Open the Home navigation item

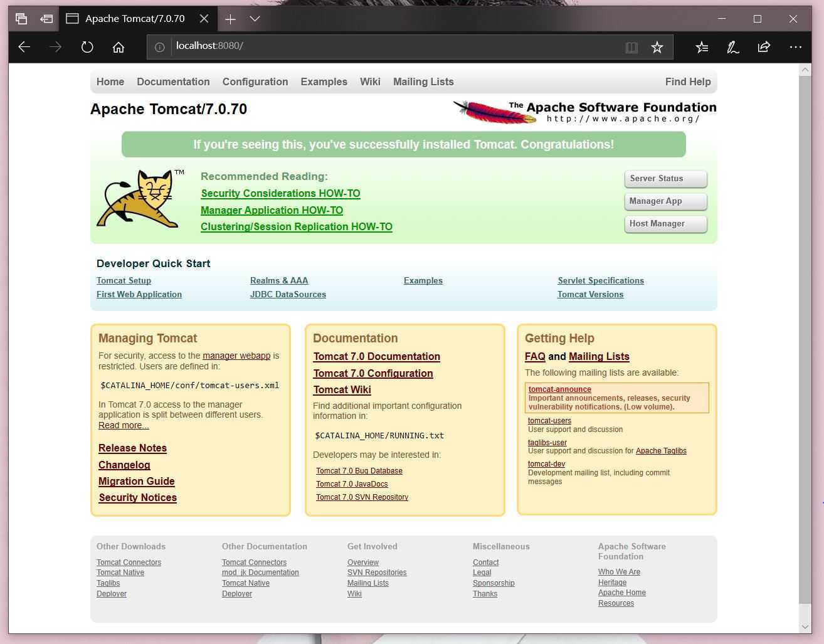coord(110,82)
